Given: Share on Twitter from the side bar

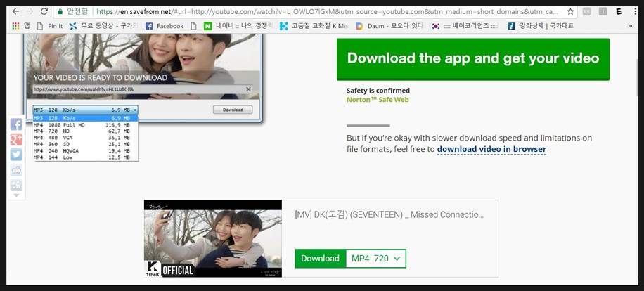Looking at the screenshot, I should [16, 155].
